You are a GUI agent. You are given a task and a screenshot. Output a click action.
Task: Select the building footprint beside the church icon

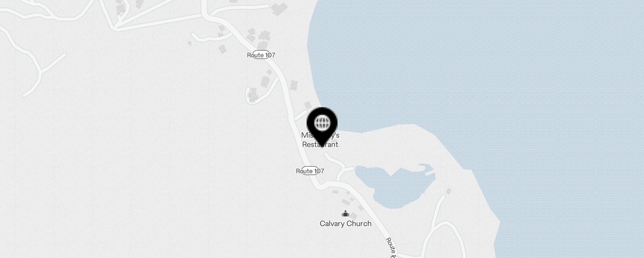tap(354, 216)
